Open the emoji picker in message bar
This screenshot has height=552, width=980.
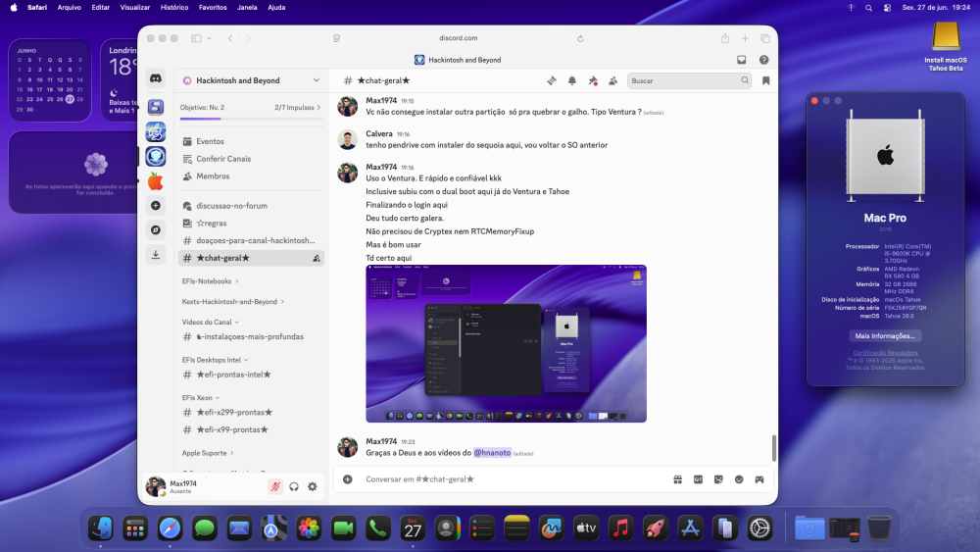(739, 479)
